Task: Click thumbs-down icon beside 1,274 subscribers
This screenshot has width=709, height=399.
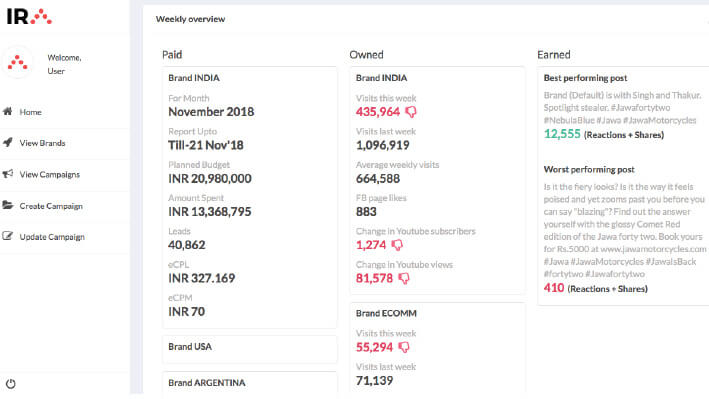Action: tap(397, 245)
